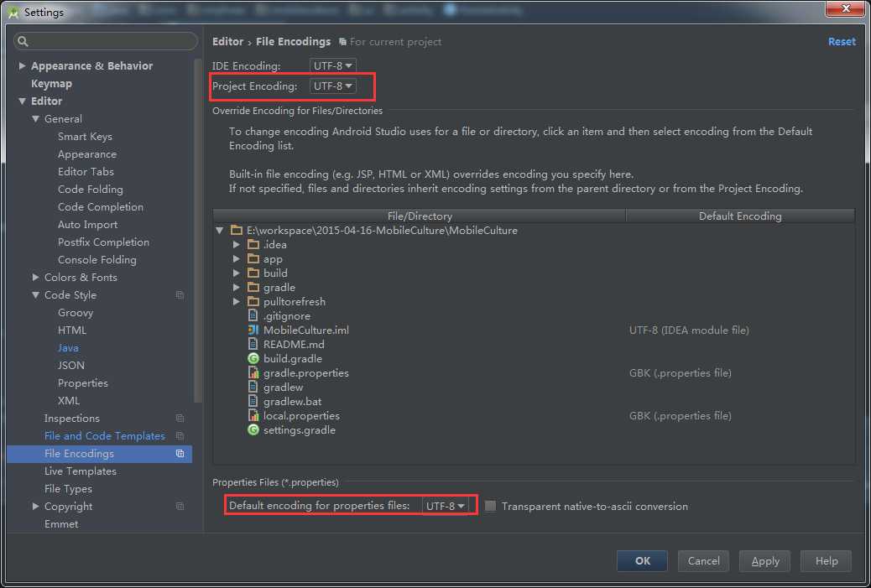The height and width of the screenshot is (588, 871).
Task: Enable Transparent native-to-ascii conversion
Action: [x=491, y=506]
